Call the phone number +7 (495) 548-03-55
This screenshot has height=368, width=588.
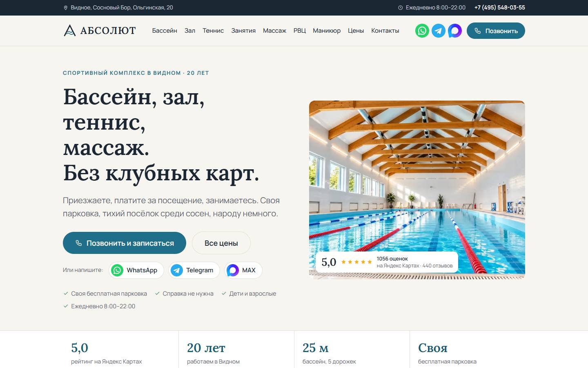(x=500, y=7)
